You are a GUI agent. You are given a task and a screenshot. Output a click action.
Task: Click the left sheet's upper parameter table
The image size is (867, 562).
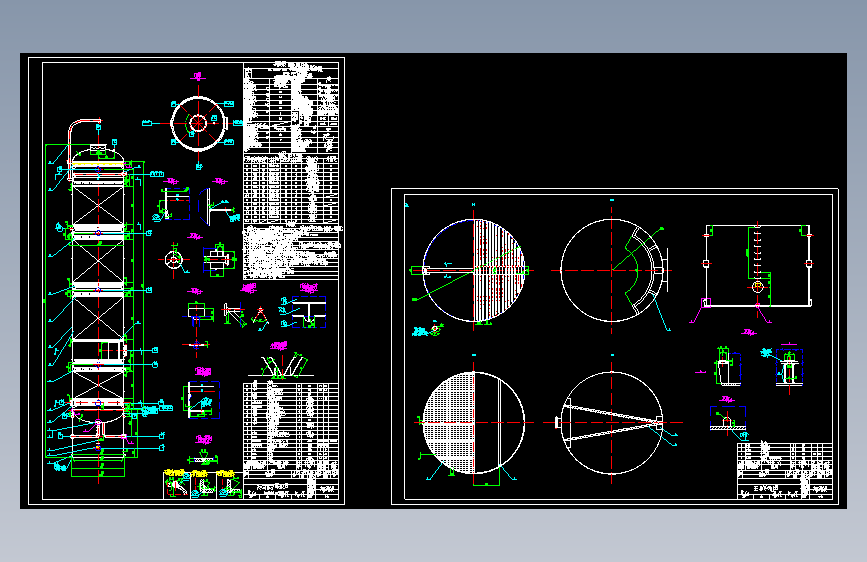(291, 108)
